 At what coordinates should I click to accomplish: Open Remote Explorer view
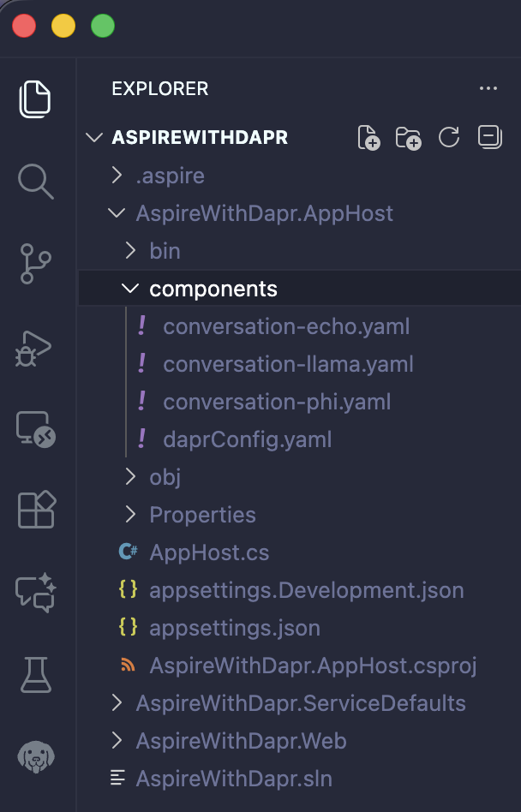click(x=35, y=429)
